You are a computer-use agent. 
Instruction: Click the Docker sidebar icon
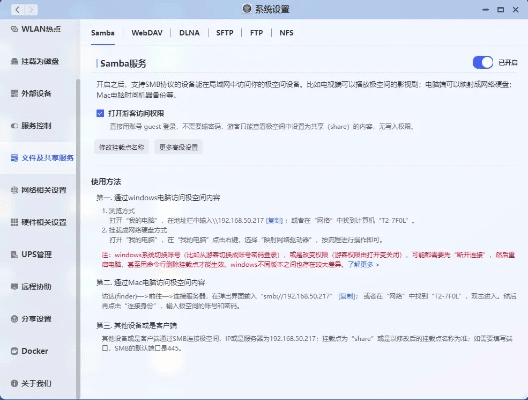pos(14,351)
